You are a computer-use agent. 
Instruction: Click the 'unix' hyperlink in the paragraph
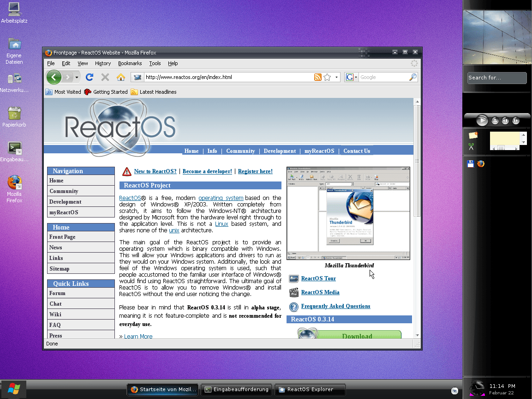(174, 230)
